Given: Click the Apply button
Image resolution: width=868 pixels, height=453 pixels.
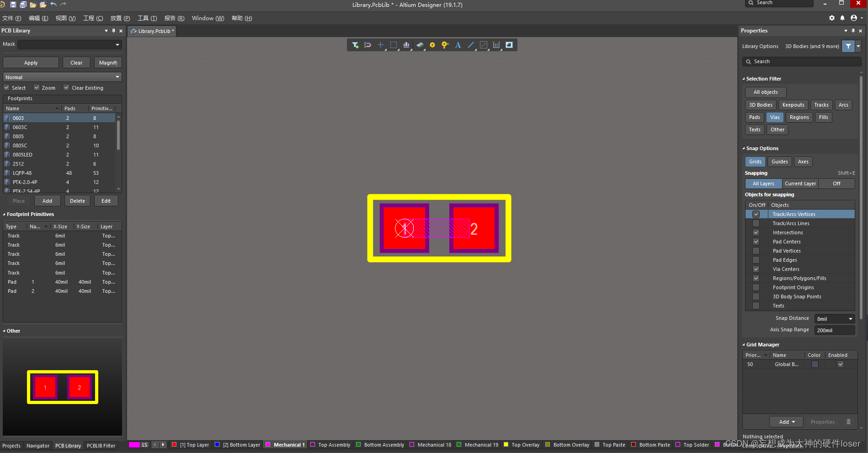Looking at the screenshot, I should (x=31, y=63).
